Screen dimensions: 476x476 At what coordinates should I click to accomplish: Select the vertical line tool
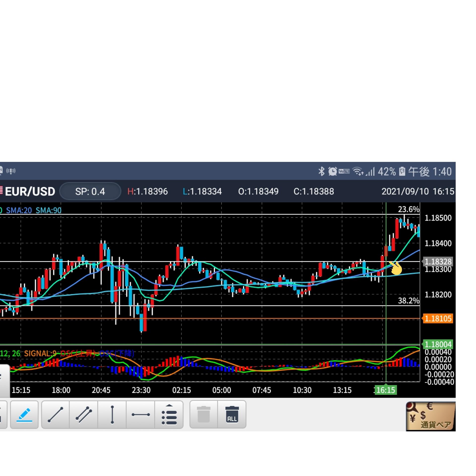coord(112,415)
